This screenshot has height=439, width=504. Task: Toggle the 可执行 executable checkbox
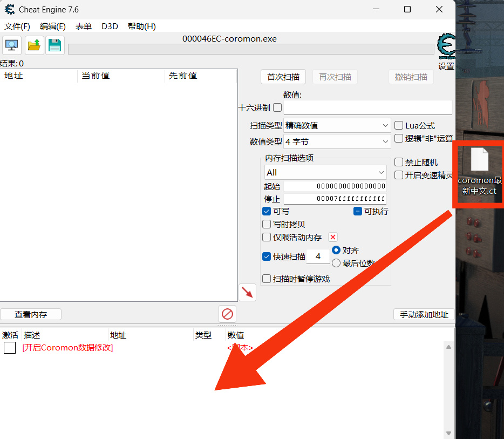click(x=358, y=211)
